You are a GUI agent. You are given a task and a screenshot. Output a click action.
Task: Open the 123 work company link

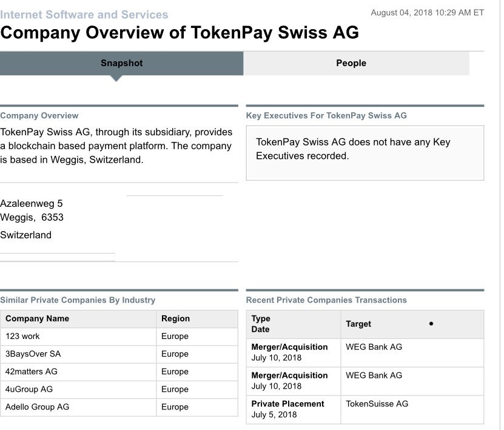coord(23,336)
